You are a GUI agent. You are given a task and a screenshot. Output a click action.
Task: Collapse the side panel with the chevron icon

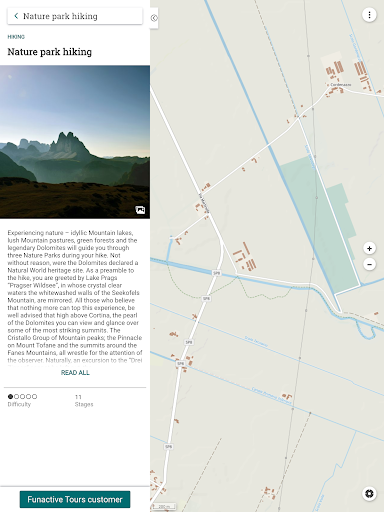(x=154, y=18)
